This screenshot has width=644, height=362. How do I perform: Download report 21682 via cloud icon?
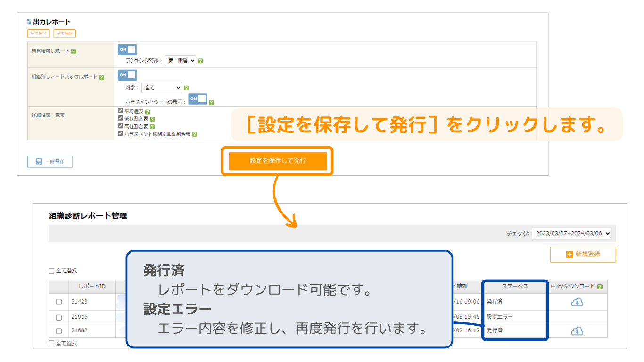click(x=577, y=331)
